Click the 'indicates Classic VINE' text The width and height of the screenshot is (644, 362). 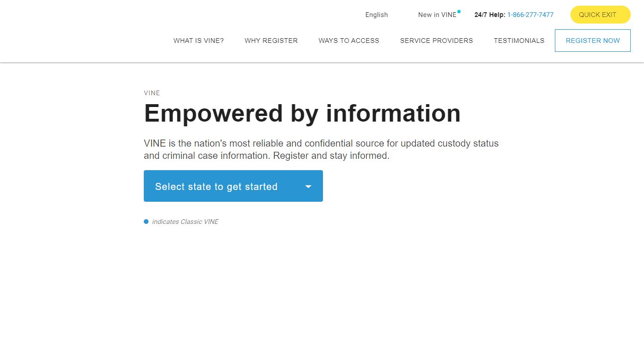pyautogui.click(x=185, y=222)
